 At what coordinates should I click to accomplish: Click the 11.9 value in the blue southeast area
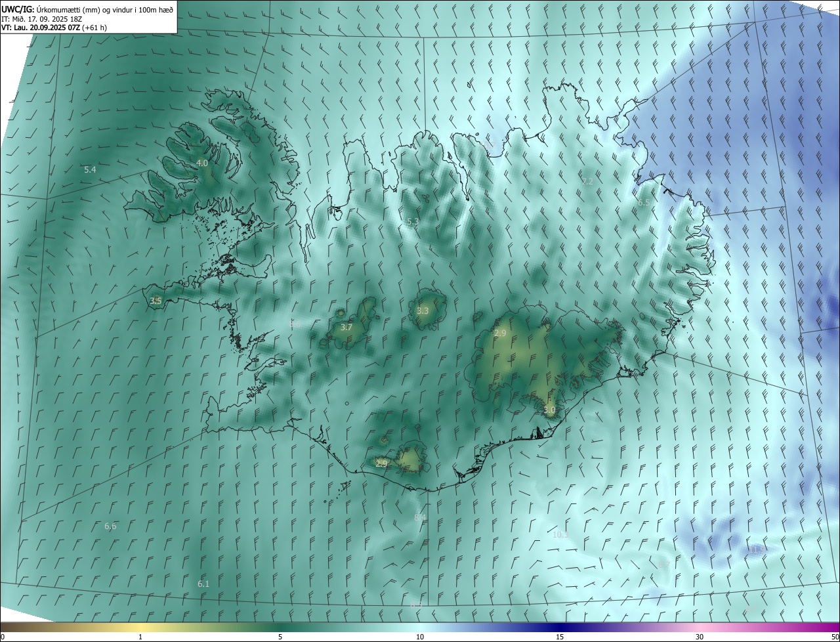point(756,550)
